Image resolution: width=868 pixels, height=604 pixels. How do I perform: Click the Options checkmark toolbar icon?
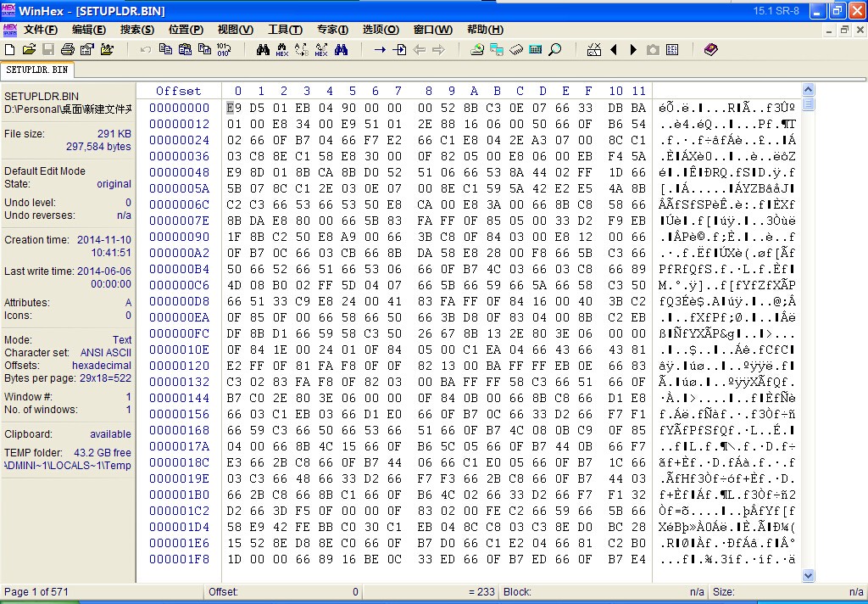tap(594, 50)
